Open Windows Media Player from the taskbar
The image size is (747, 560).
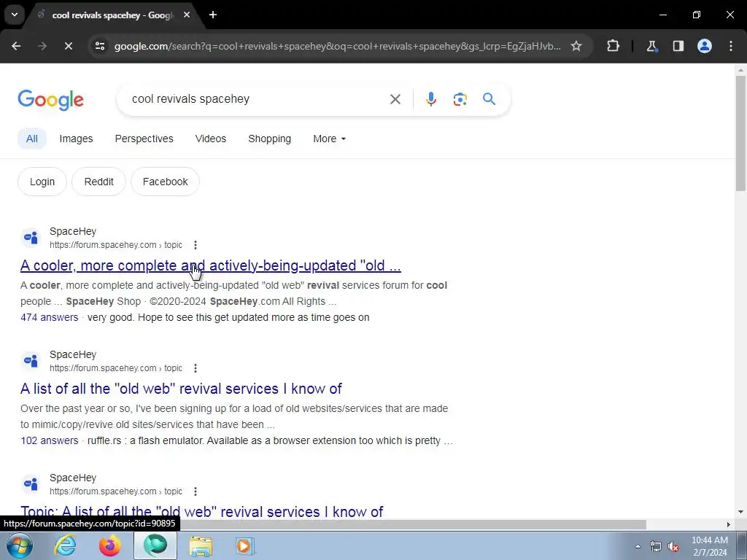pos(245,545)
